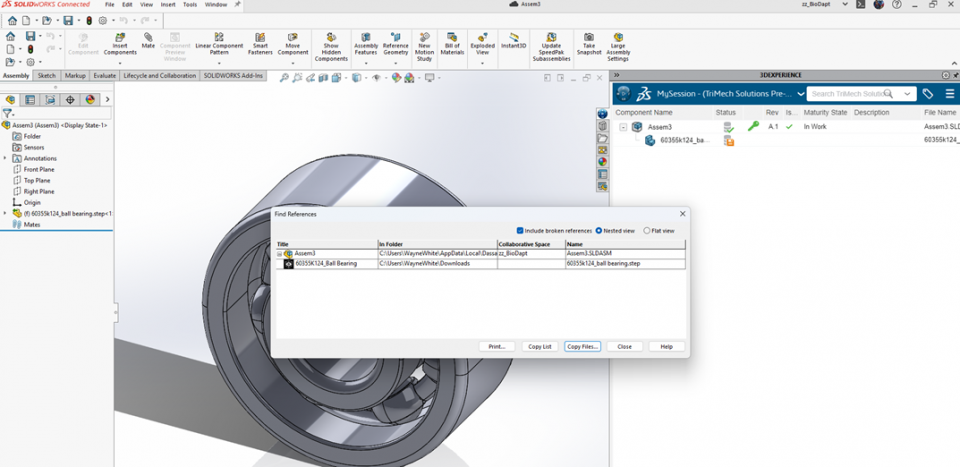
Task: Switch to the Evaluate tab
Action: 105,76
